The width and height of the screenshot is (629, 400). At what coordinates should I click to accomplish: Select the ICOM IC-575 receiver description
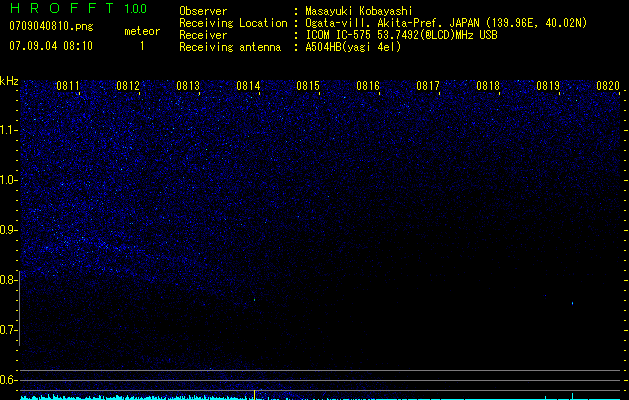tap(401, 35)
